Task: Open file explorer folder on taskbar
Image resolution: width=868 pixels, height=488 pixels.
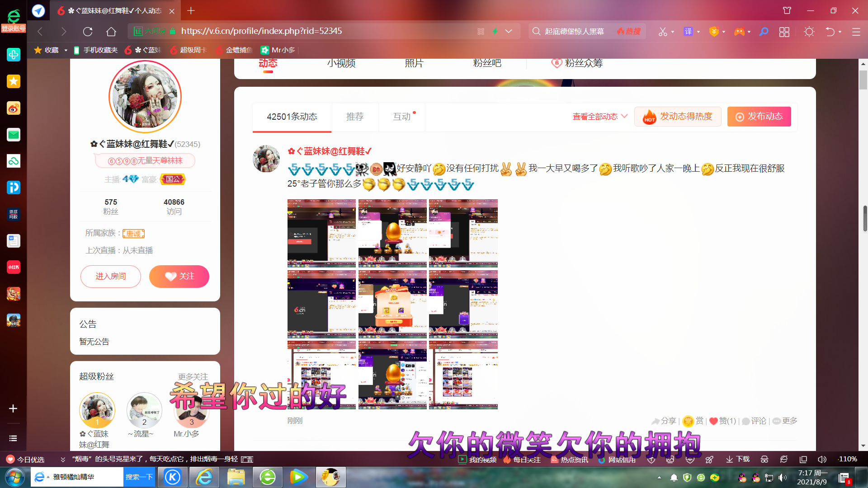Action: point(236,477)
